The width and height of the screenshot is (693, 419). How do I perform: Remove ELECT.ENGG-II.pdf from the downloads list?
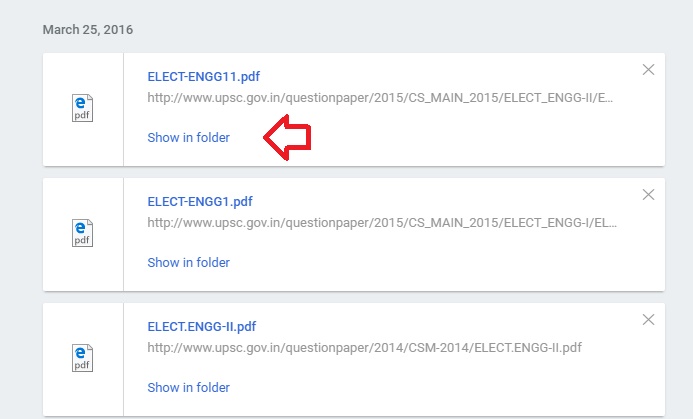click(648, 320)
